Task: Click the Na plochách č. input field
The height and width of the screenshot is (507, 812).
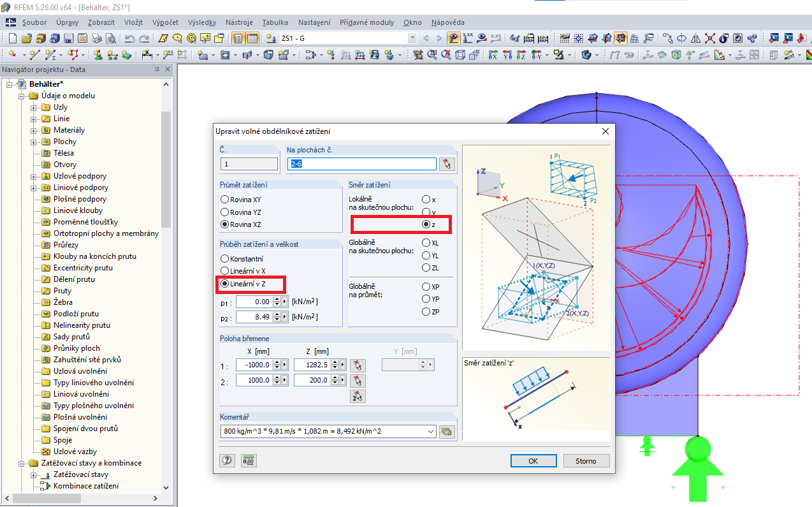Action: point(362,164)
